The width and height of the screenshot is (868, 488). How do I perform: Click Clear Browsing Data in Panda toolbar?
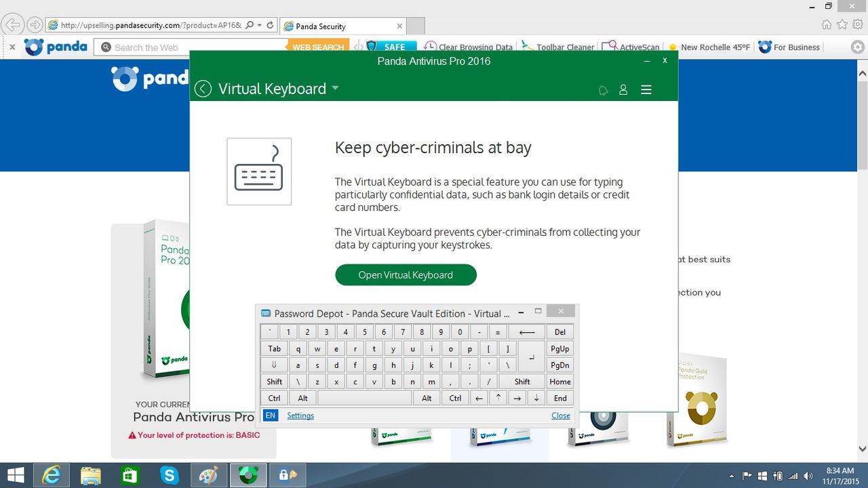coord(469,47)
